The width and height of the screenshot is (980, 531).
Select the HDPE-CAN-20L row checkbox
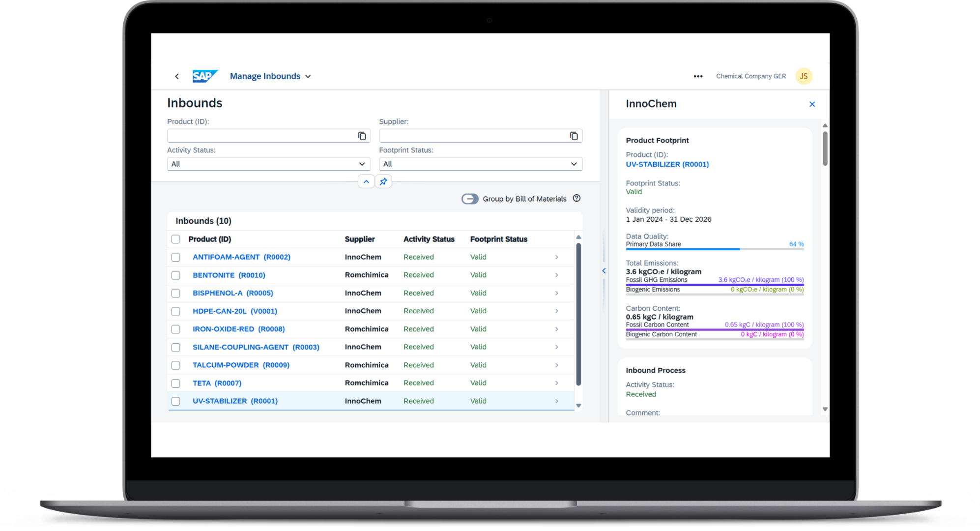coord(175,311)
